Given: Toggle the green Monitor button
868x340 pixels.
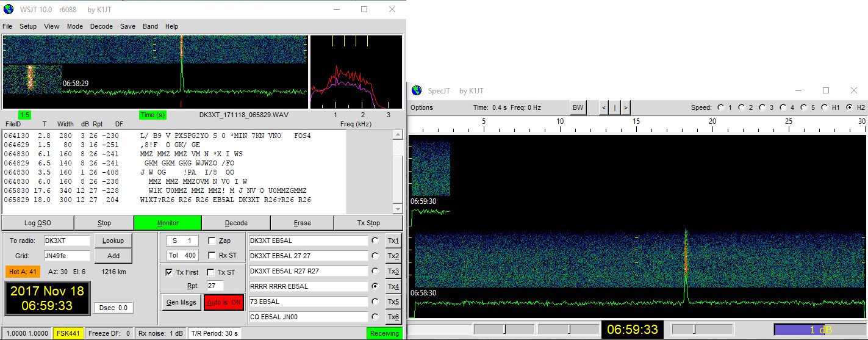Looking at the screenshot, I should [x=168, y=223].
